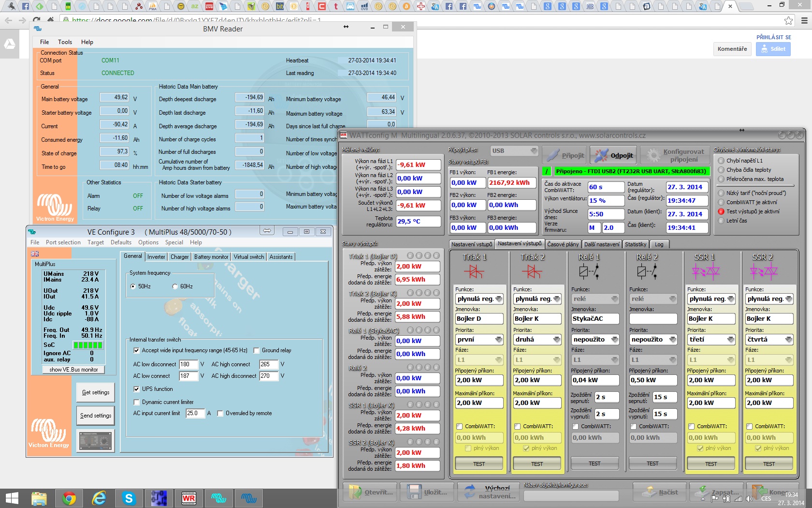Click the AC input current limit field
The image size is (812, 508).
point(196,413)
